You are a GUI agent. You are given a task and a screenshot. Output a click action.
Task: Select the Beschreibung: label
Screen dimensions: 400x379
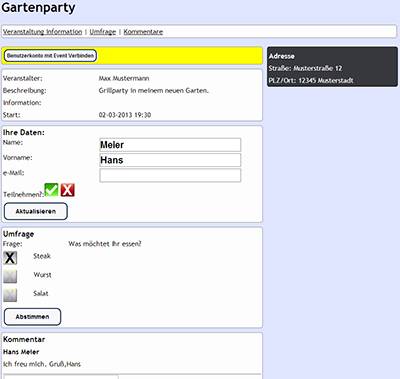coord(24,91)
